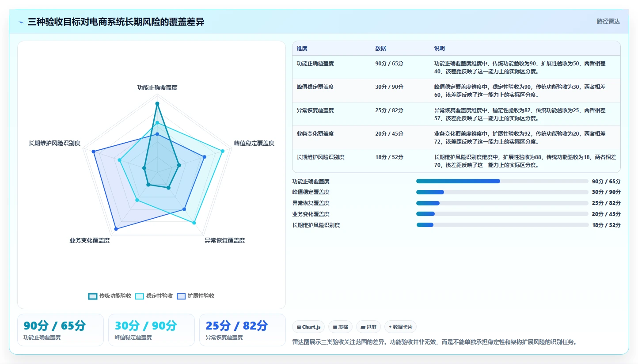Click the radar axis label 长期维护风险识别度
Screen dimensions: 638x364
(54, 143)
